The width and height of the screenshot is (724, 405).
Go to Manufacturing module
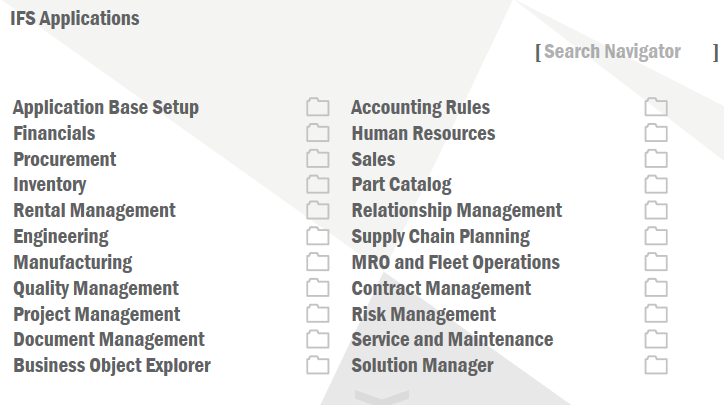[72, 262]
